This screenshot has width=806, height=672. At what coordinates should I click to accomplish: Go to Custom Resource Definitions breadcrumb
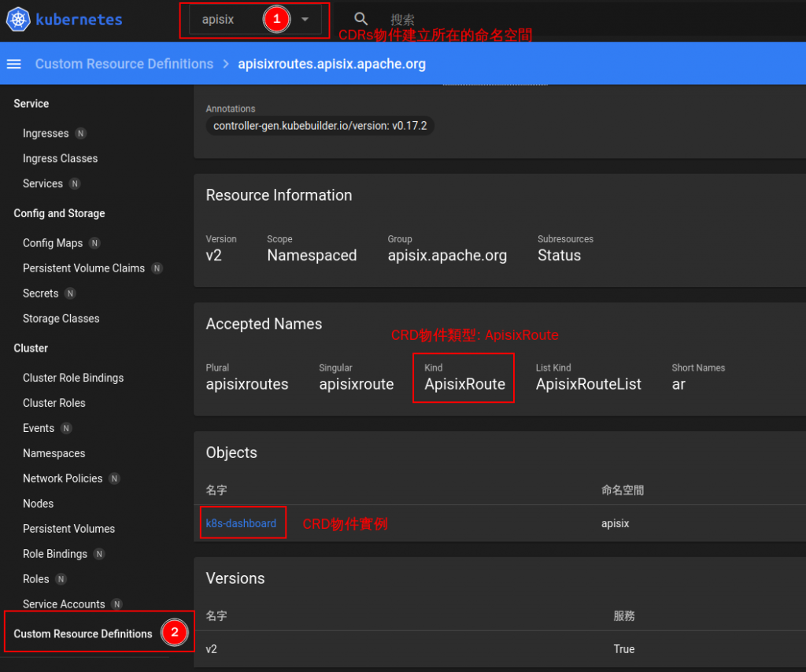[124, 64]
